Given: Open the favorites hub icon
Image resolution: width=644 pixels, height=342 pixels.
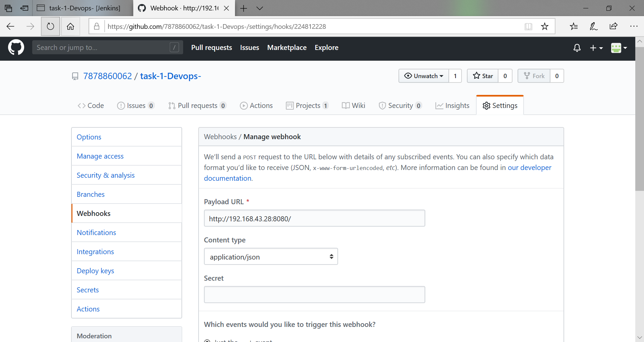Looking at the screenshot, I should click(x=574, y=26).
